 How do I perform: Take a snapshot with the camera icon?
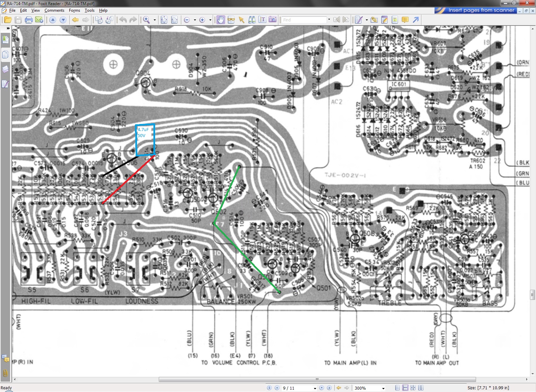pos(273,20)
